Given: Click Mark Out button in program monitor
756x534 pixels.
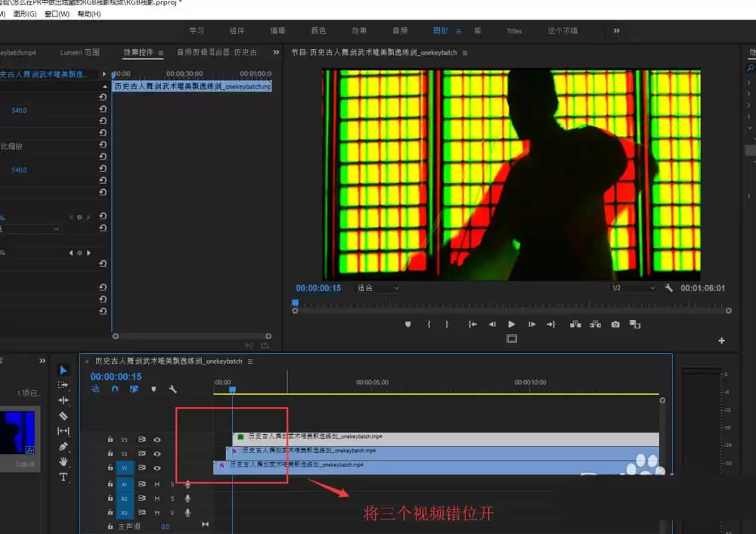Looking at the screenshot, I should tap(447, 324).
